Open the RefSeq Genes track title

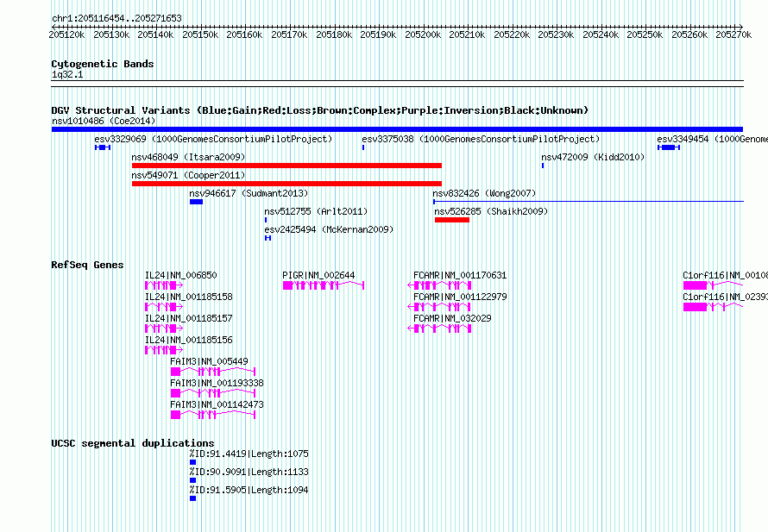[87, 265]
